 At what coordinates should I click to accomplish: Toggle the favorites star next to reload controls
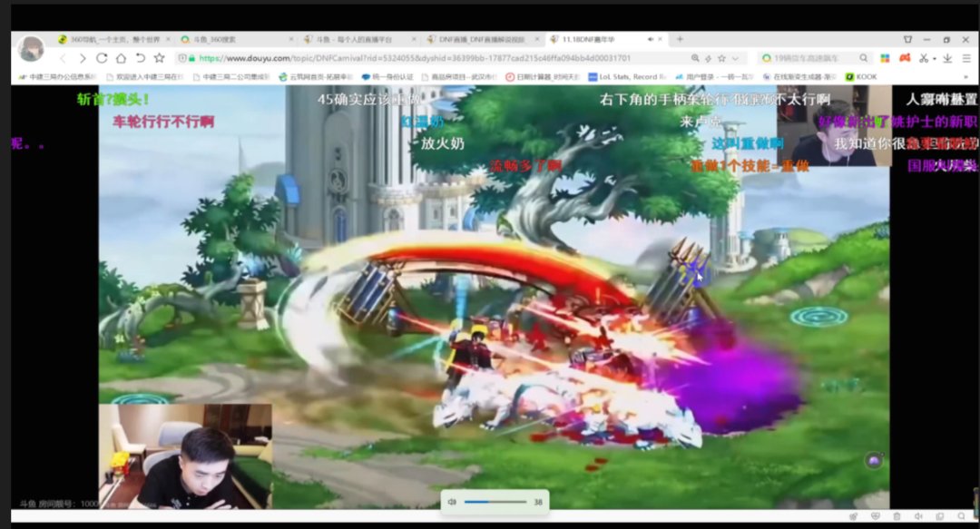160,58
